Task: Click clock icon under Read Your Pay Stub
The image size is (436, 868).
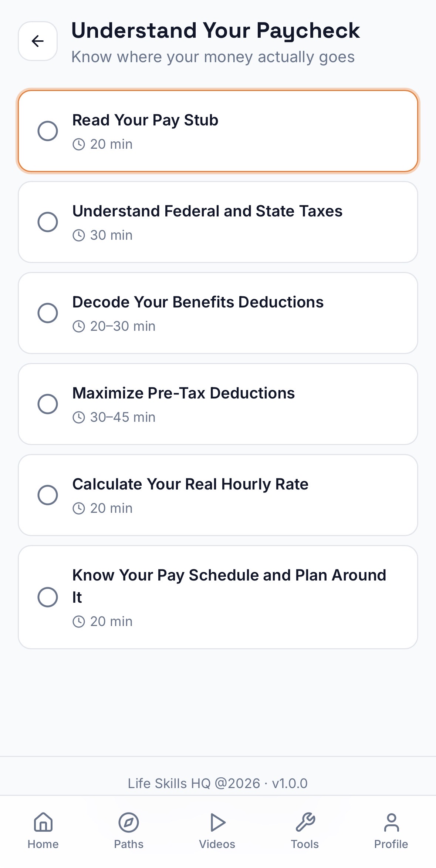Action: click(79, 144)
